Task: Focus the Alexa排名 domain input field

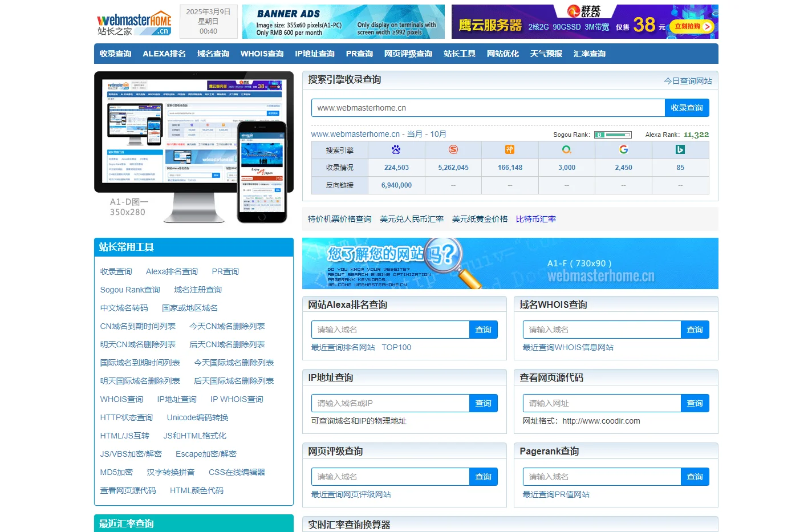Action: click(391, 330)
